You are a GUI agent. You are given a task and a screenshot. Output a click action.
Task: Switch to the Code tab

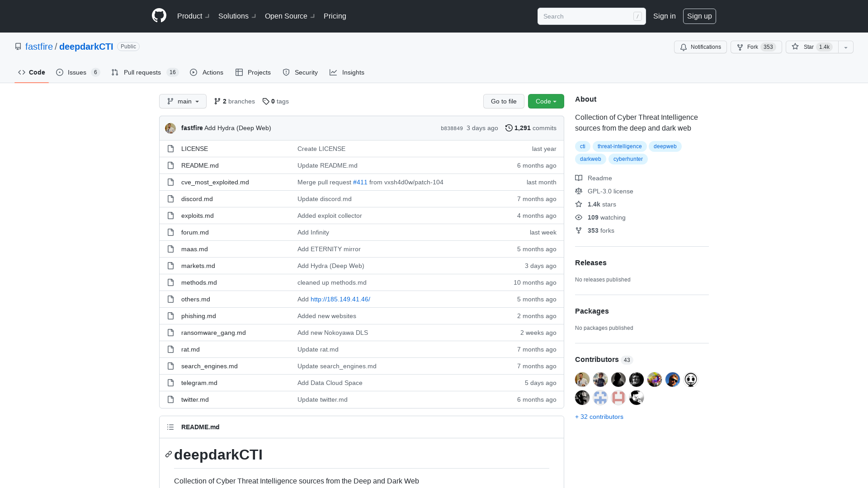[32, 72]
